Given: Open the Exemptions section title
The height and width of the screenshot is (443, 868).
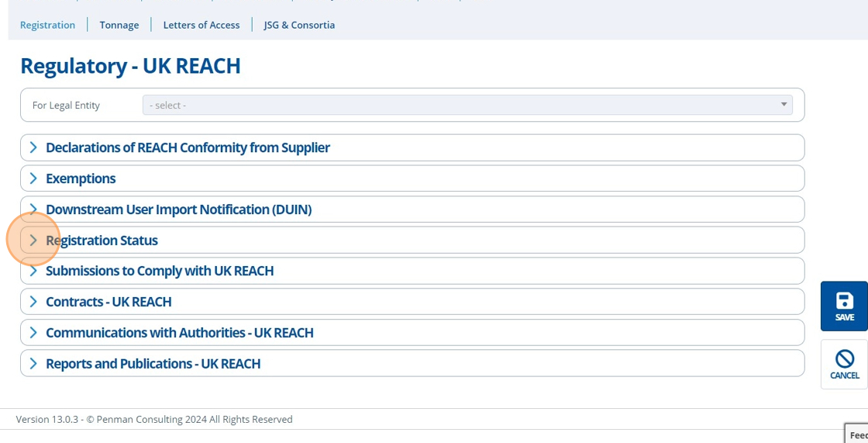Looking at the screenshot, I should point(81,178).
